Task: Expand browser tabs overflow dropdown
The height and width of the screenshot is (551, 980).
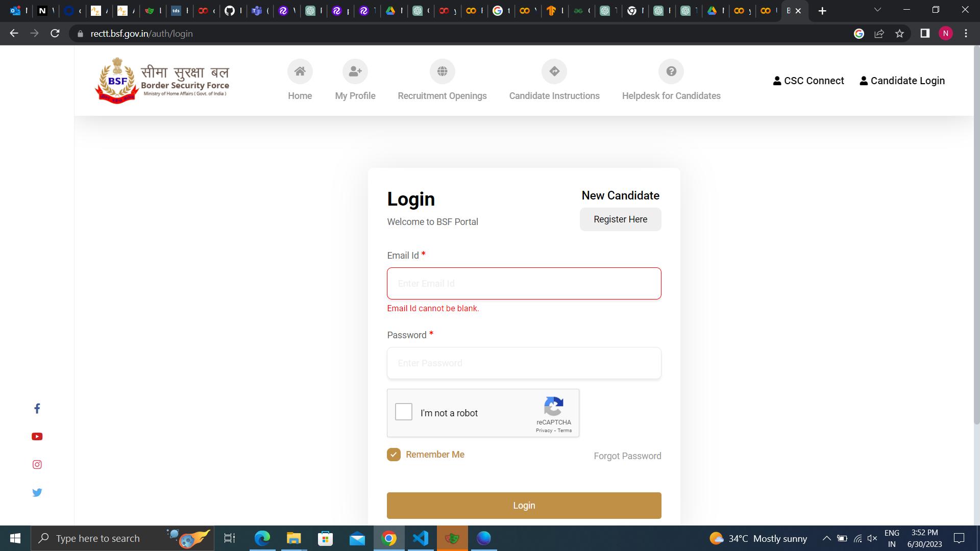Action: (x=877, y=10)
